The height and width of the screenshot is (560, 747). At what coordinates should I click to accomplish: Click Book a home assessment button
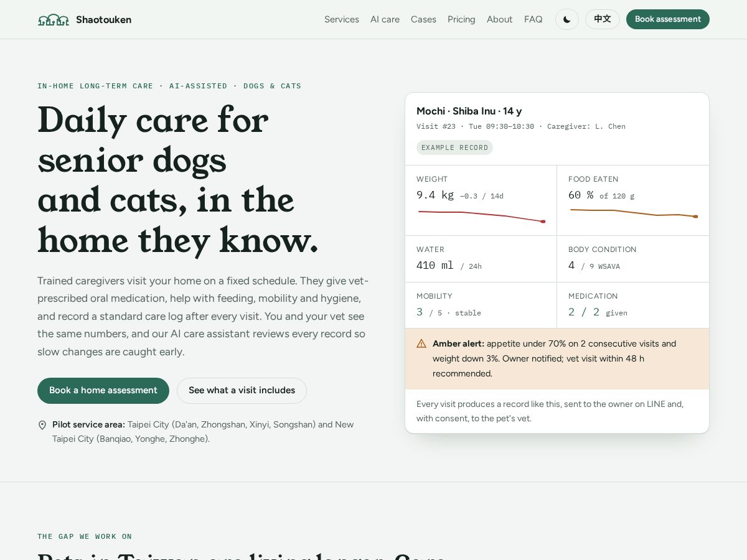point(103,390)
